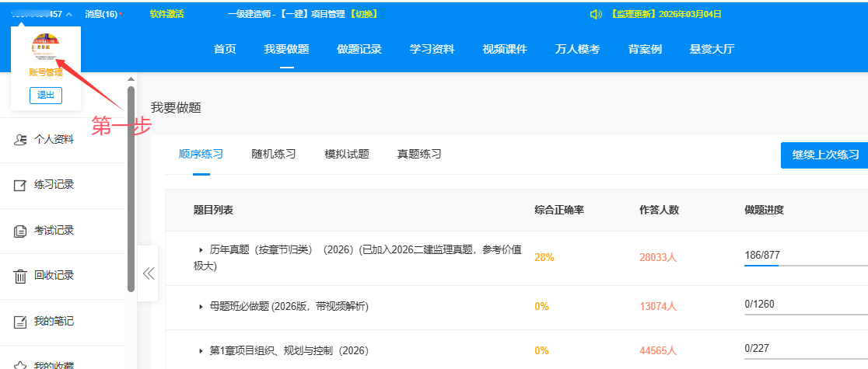Click the 我的收藏 star icon
868x369 pixels.
click(x=21, y=365)
